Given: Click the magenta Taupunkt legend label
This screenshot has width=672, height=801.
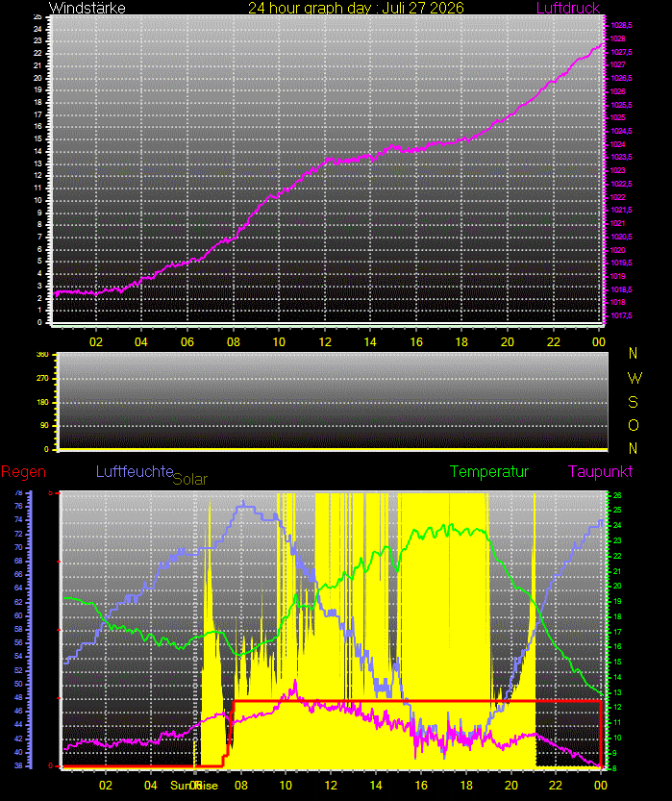Looking at the screenshot, I should pos(600,471).
